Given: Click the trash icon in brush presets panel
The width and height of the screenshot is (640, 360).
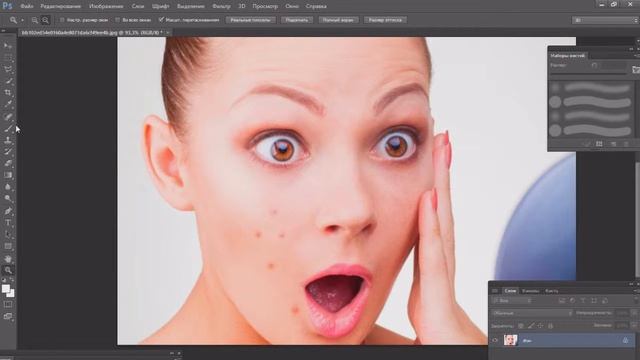Looking at the screenshot, I should coord(626,144).
